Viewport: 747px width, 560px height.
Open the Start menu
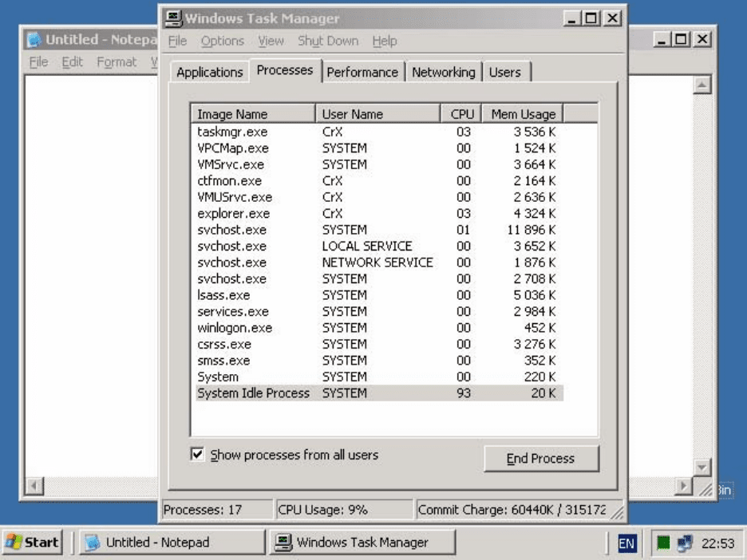(33, 542)
